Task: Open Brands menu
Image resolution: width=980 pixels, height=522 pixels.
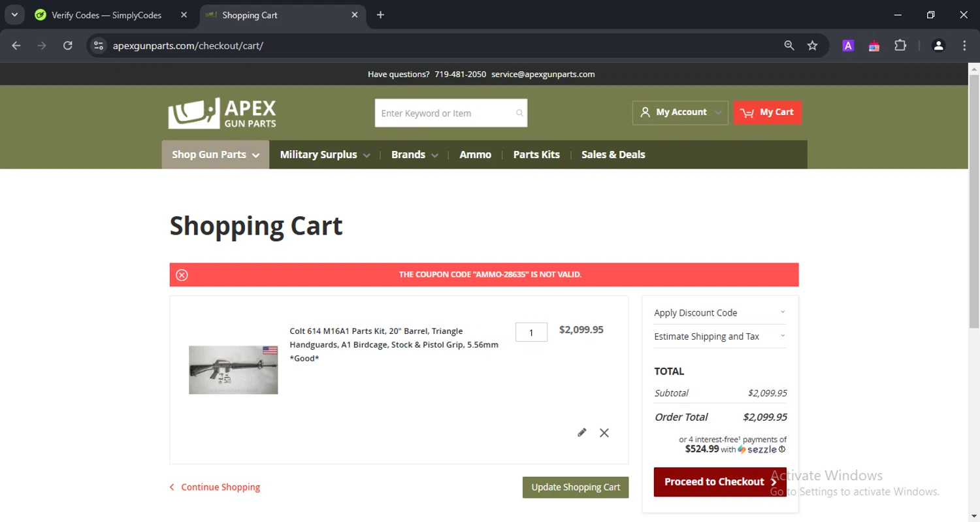Action: (x=414, y=155)
